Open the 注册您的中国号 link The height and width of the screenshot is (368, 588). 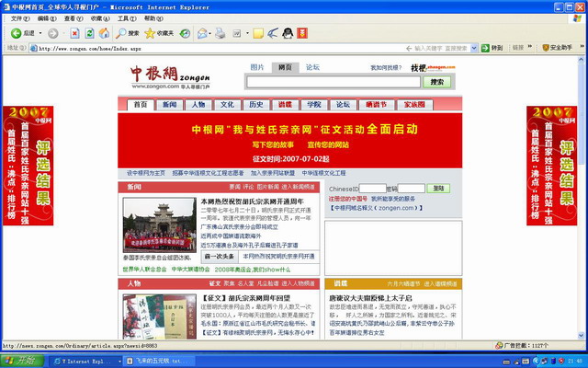[x=347, y=199]
